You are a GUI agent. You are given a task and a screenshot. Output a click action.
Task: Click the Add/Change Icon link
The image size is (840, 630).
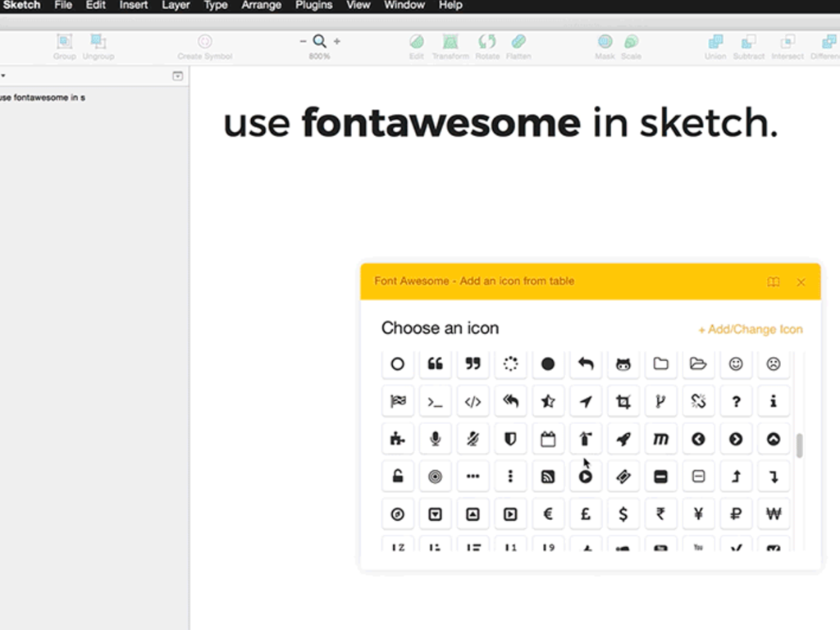tap(750, 329)
